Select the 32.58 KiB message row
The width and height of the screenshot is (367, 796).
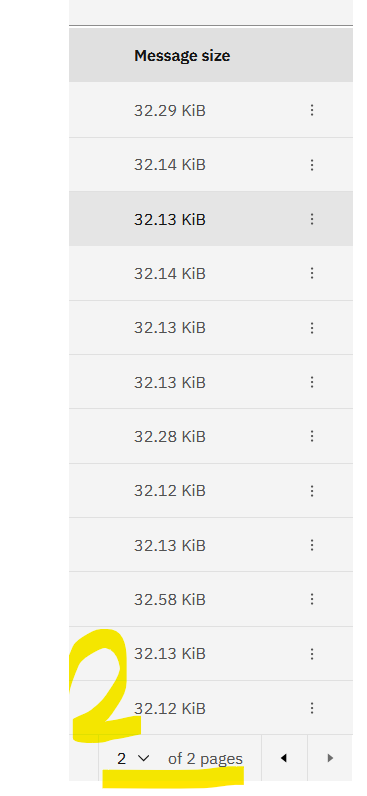(x=211, y=600)
